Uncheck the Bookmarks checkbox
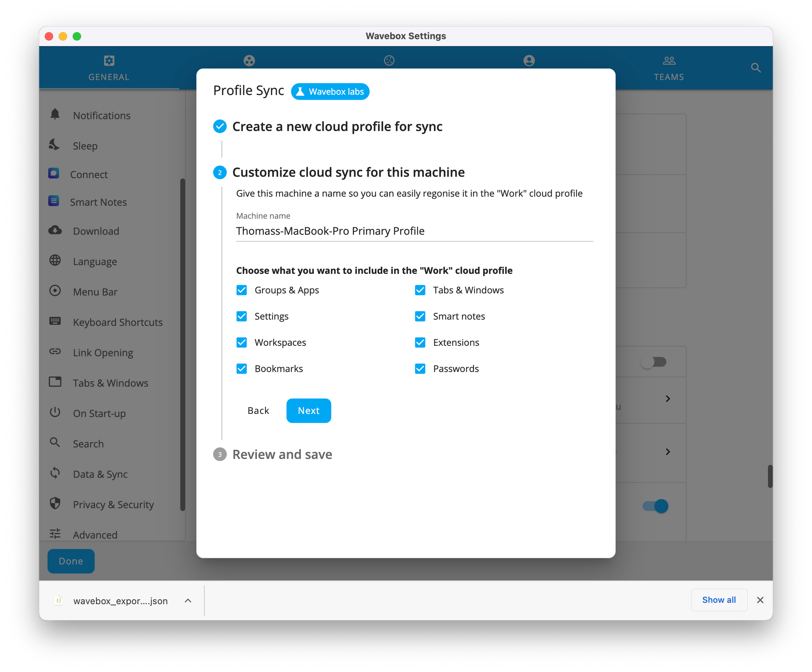The height and width of the screenshot is (672, 812). [x=242, y=369]
